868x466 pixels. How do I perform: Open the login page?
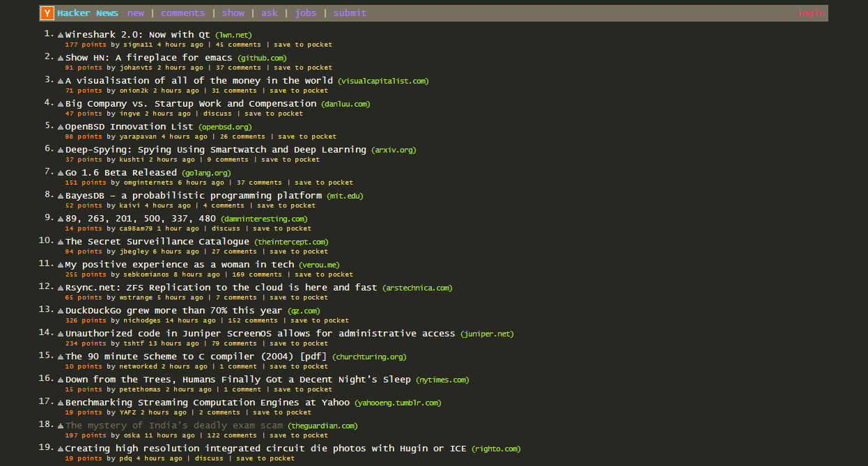(812, 13)
